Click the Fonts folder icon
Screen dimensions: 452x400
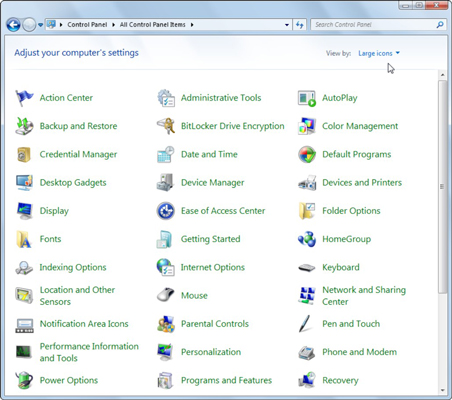pyautogui.click(x=24, y=239)
